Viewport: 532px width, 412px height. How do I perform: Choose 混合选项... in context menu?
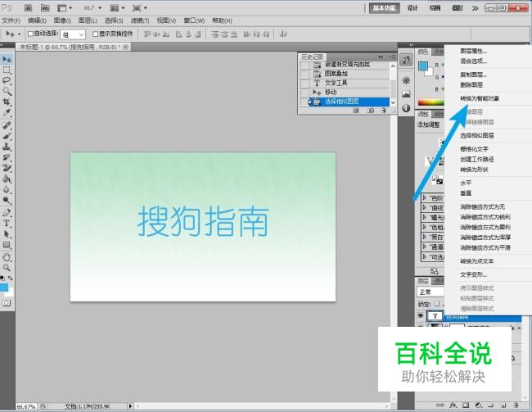pyautogui.click(x=474, y=61)
